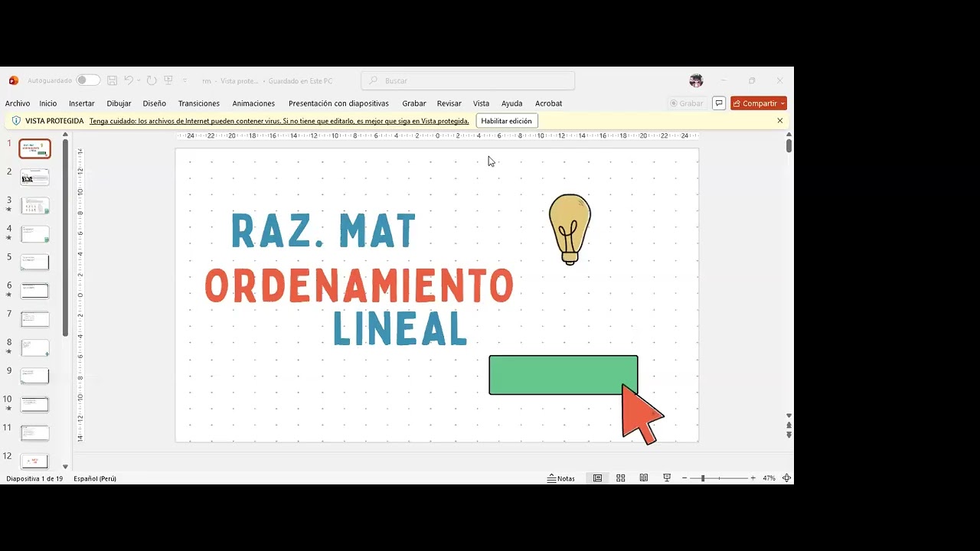The height and width of the screenshot is (551, 980).
Task: Select slide 3 thumbnail
Action: click(x=34, y=205)
